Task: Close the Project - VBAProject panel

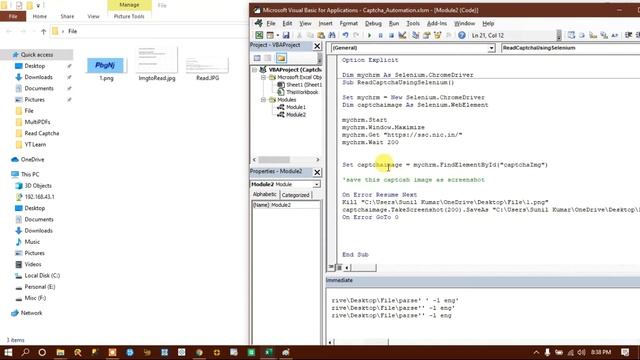Action: coord(317,46)
